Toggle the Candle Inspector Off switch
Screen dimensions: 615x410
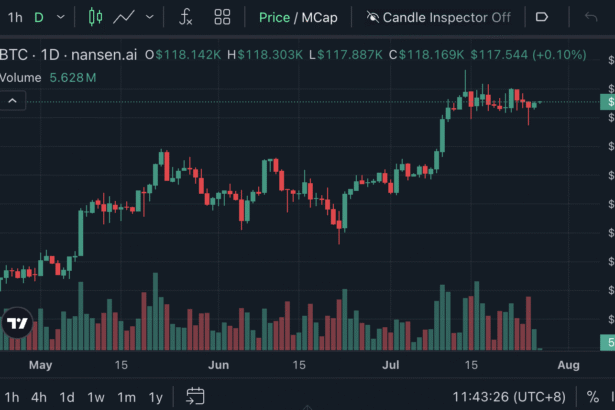tap(438, 17)
